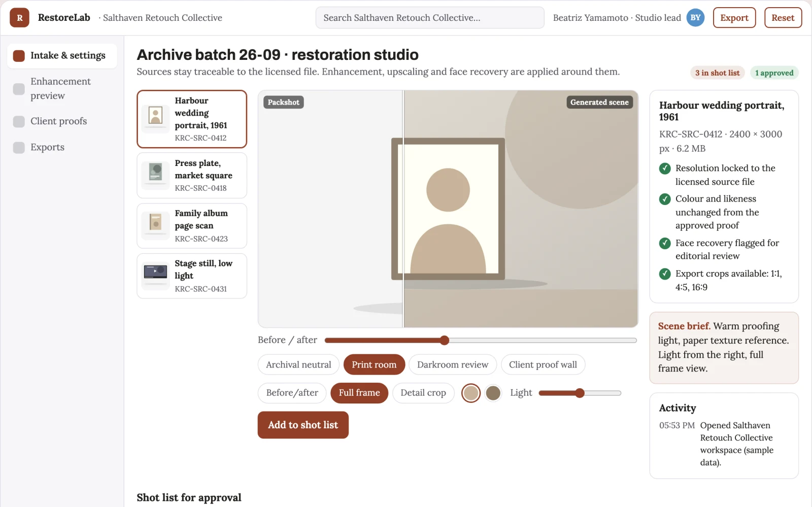This screenshot has width=812, height=507.
Task: Open Enhancement preview section
Action: pyautogui.click(x=62, y=89)
